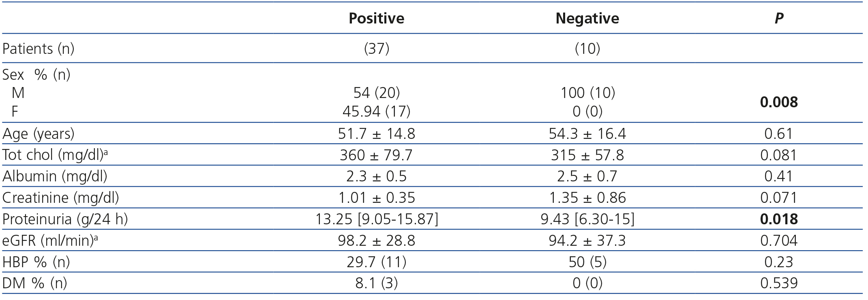Select the 315 ± 57.8 cholesterol value
Screen dimensions: 868x300
(x=587, y=155)
